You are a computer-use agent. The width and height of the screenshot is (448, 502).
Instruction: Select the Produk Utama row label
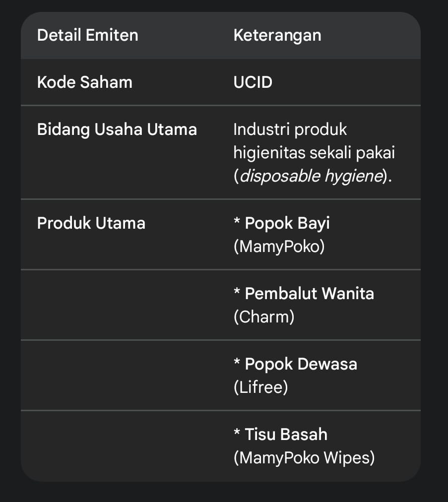(x=91, y=223)
